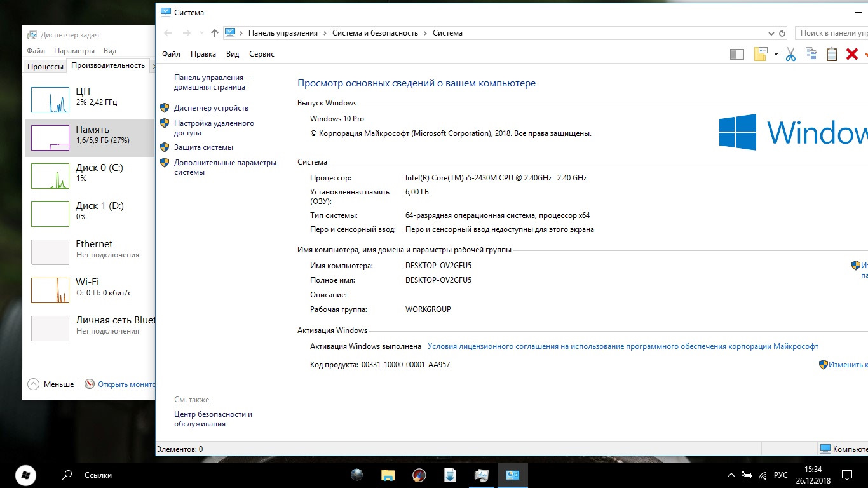868x488 pixels.
Task: Open the Правка menu in System window
Action: coord(203,54)
